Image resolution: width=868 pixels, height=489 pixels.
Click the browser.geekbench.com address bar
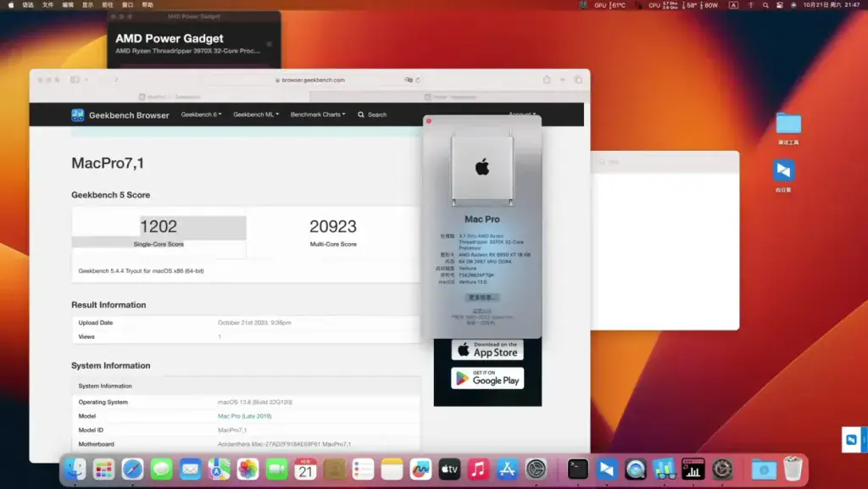coord(310,80)
